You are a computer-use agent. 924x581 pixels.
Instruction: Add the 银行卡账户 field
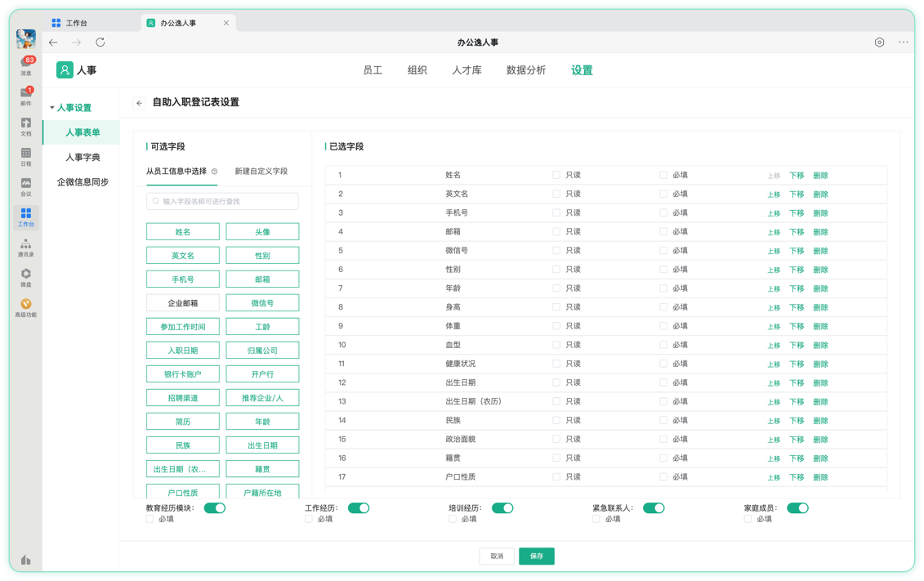pyautogui.click(x=183, y=374)
